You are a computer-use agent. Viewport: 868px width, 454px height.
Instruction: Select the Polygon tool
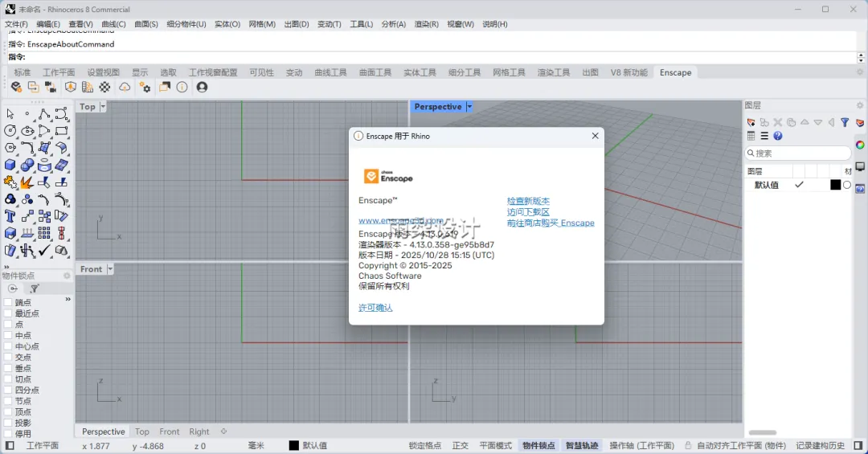click(10, 148)
